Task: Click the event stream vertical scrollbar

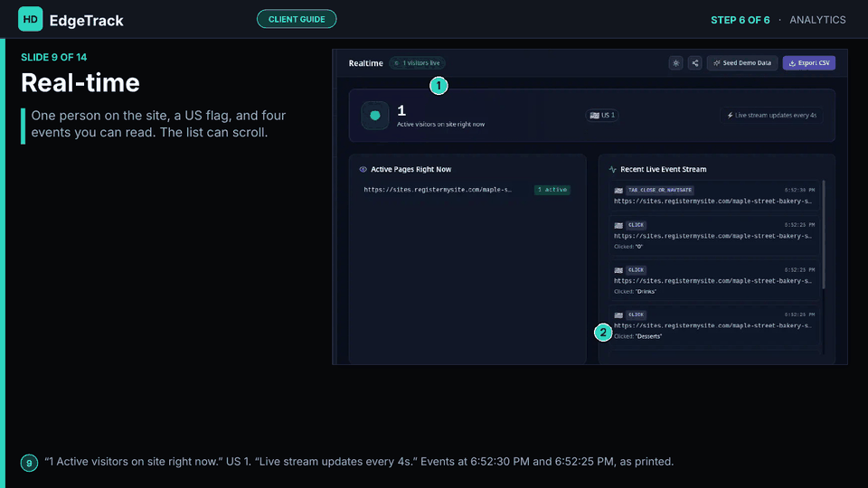Action: tap(824, 235)
